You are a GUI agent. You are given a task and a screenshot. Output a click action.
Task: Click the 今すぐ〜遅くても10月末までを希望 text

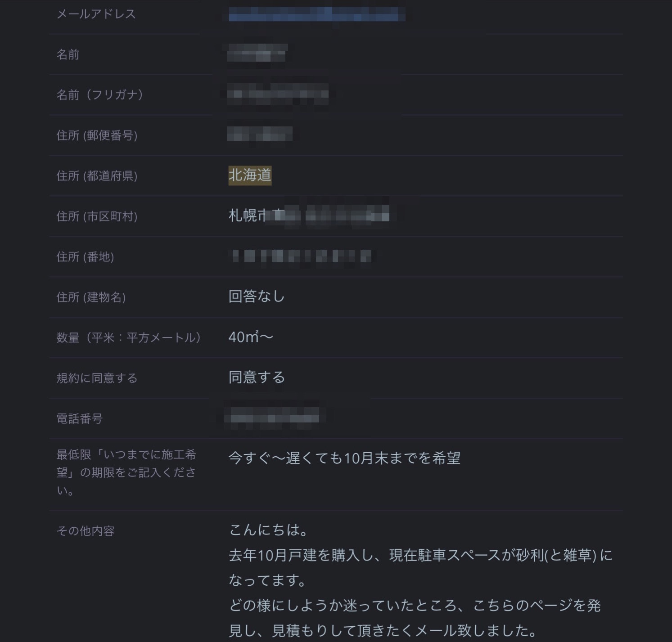click(x=344, y=458)
